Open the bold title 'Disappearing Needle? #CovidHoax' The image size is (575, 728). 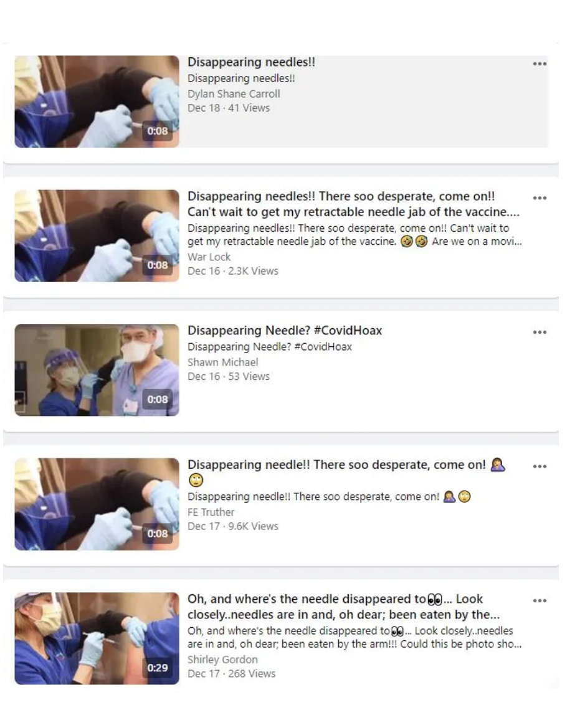[x=285, y=331]
